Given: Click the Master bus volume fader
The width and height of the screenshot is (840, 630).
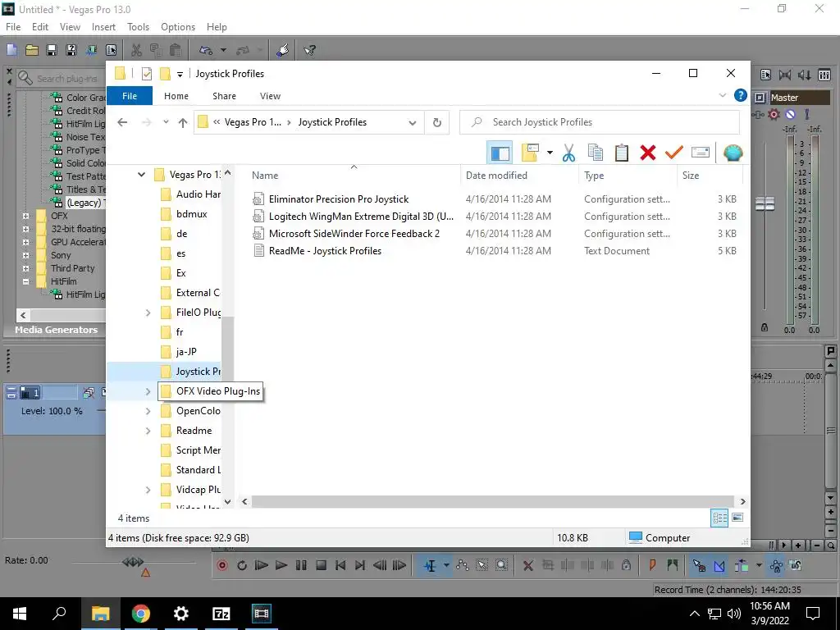Looking at the screenshot, I should [765, 203].
